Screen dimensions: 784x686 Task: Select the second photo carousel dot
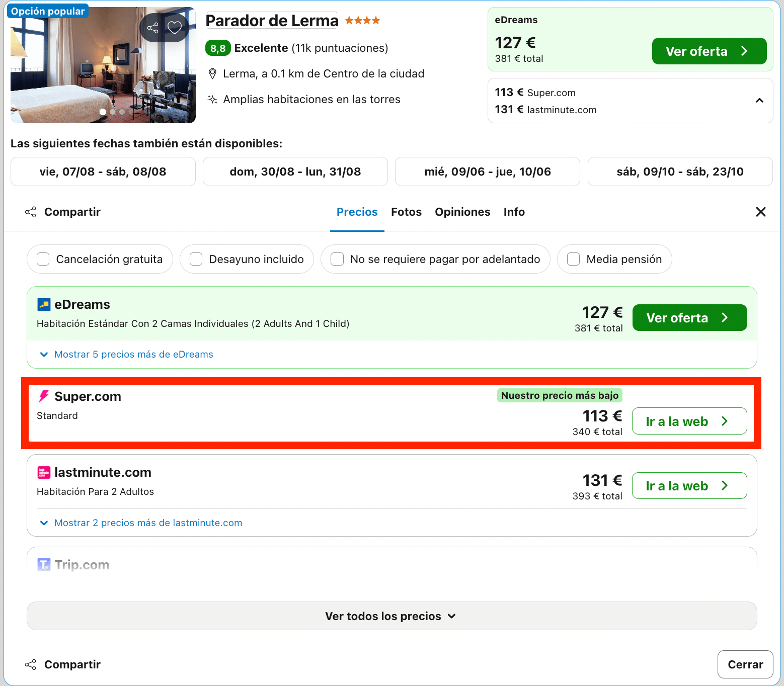[113, 112]
